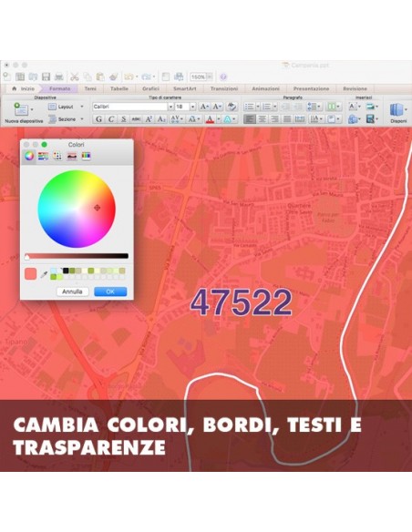Open the zoom 150% dropdown
This screenshot has width=412, height=532.
[210, 77]
